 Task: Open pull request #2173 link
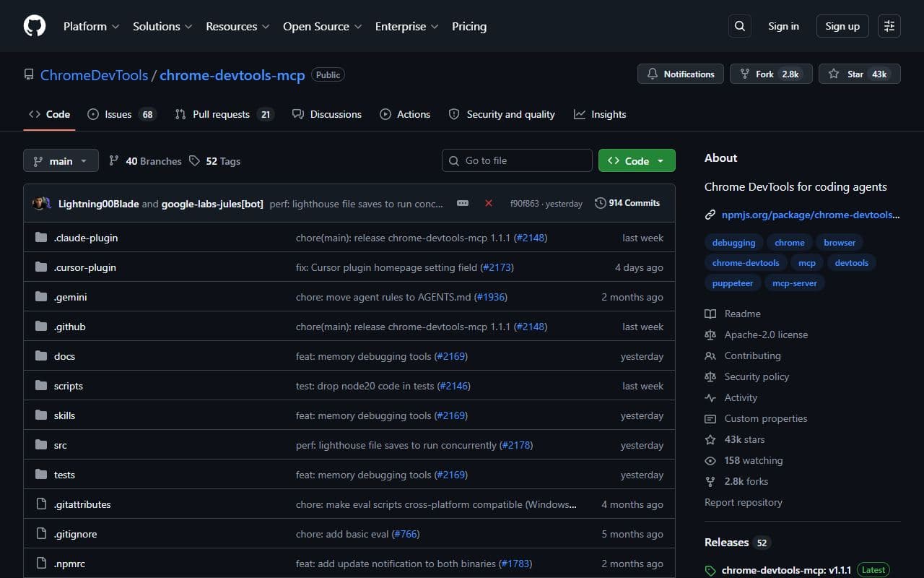(497, 267)
